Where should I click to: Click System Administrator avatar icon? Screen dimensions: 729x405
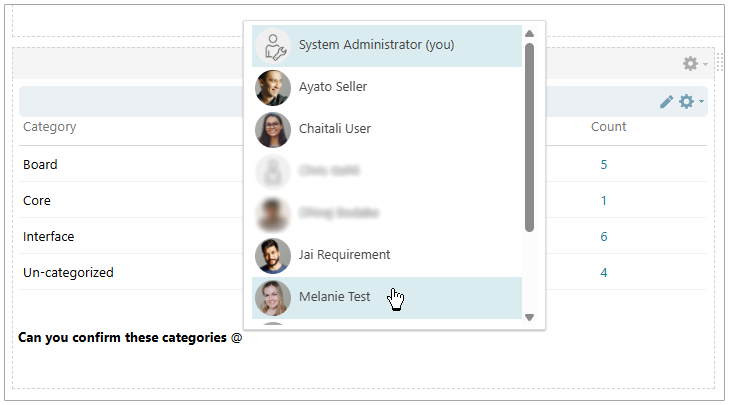(x=273, y=46)
